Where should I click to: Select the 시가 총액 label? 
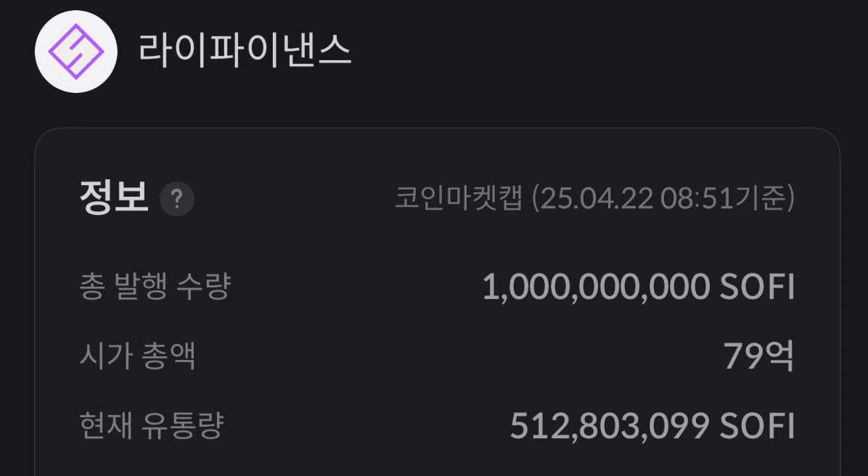[137, 356]
